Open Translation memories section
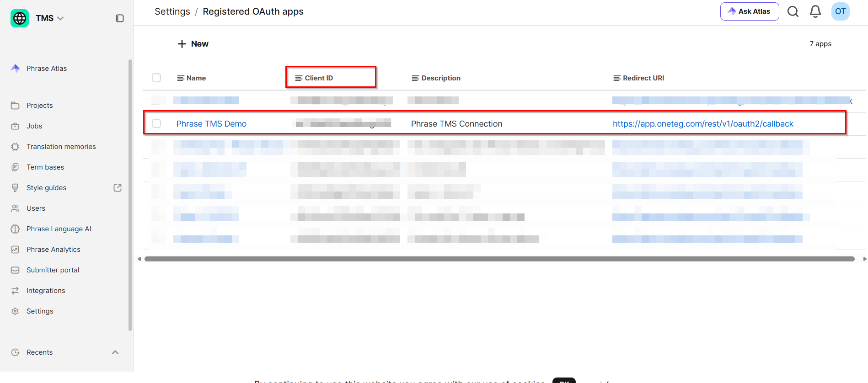 tap(61, 147)
